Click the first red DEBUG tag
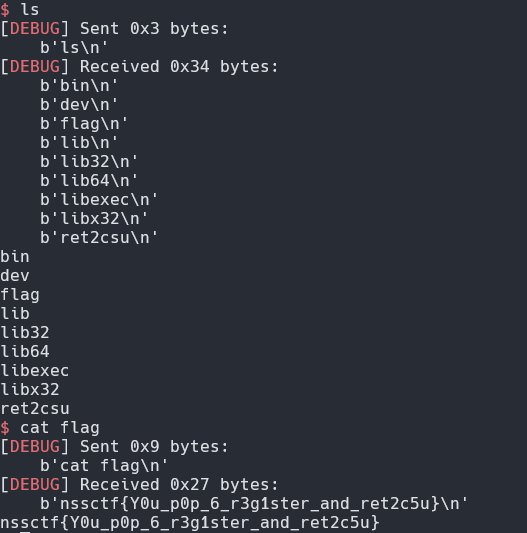This screenshot has height=533, width=527. coord(35,28)
